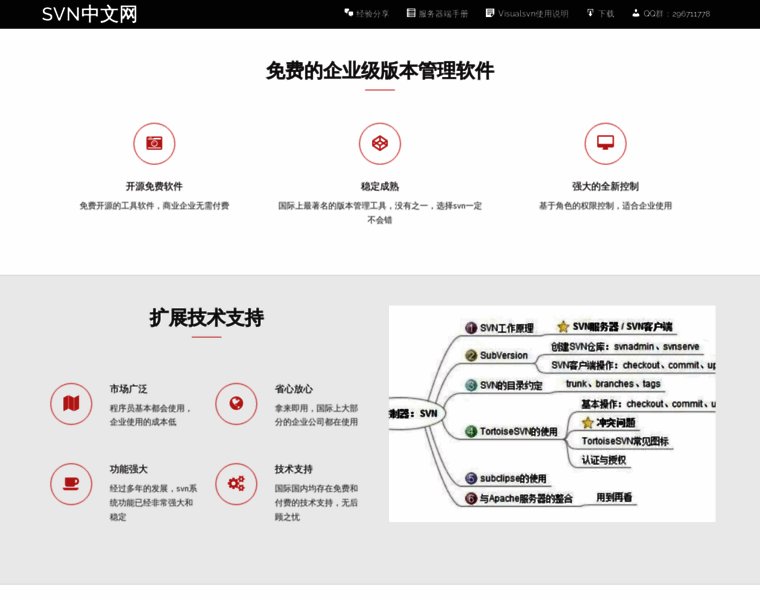Click the 扩展技术支持 heading
This screenshot has width=760, height=600.
(206, 318)
